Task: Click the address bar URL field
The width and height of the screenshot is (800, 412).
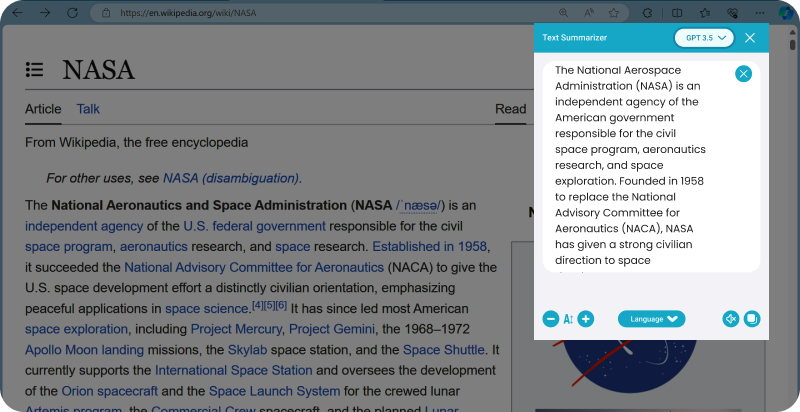Action: 300,13
